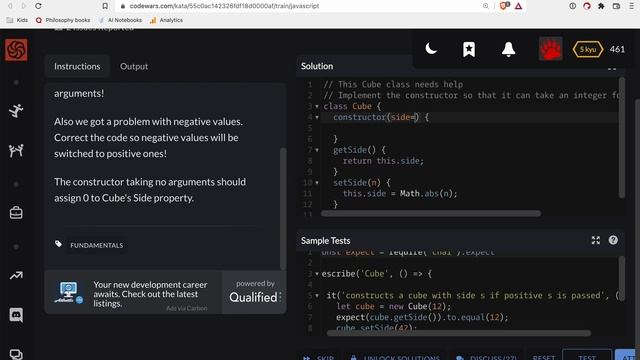
Task: Toggle dark mode with the moon icon
Action: [431, 49]
